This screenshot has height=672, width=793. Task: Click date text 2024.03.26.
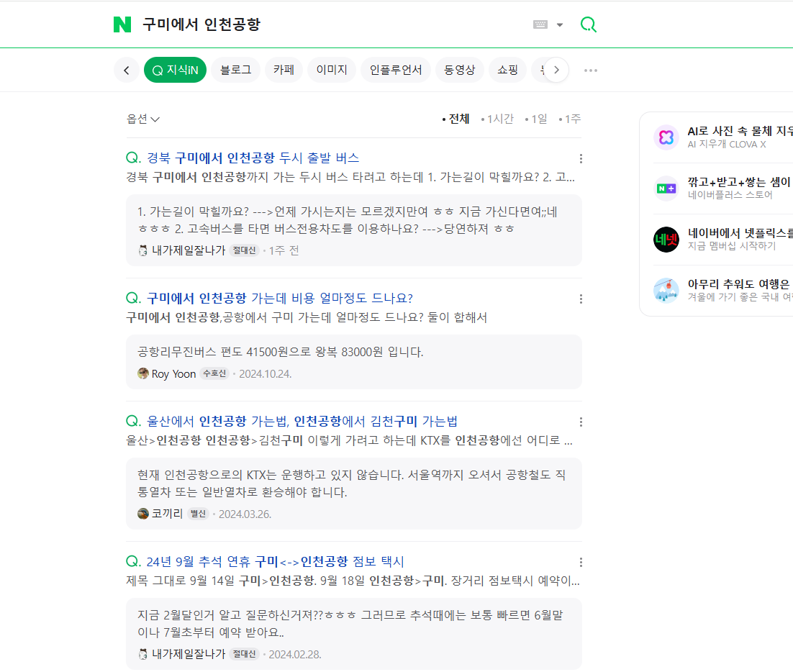245,514
